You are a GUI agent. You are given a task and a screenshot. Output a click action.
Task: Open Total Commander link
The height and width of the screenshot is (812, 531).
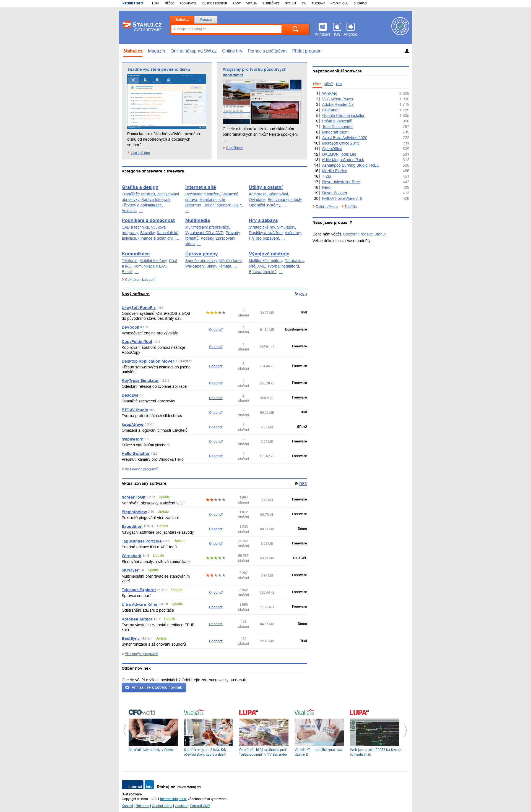coord(337,127)
